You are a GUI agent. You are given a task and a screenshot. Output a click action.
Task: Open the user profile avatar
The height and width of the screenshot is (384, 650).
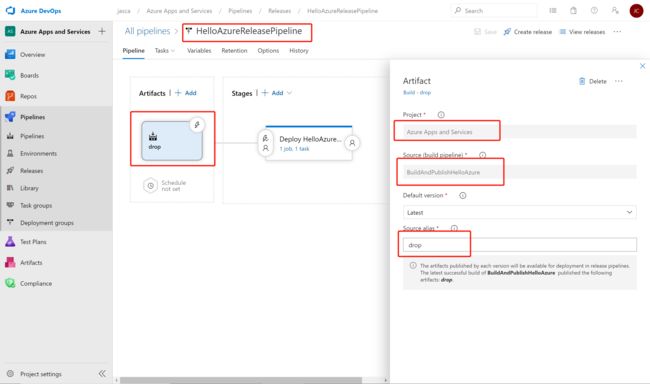coord(636,11)
